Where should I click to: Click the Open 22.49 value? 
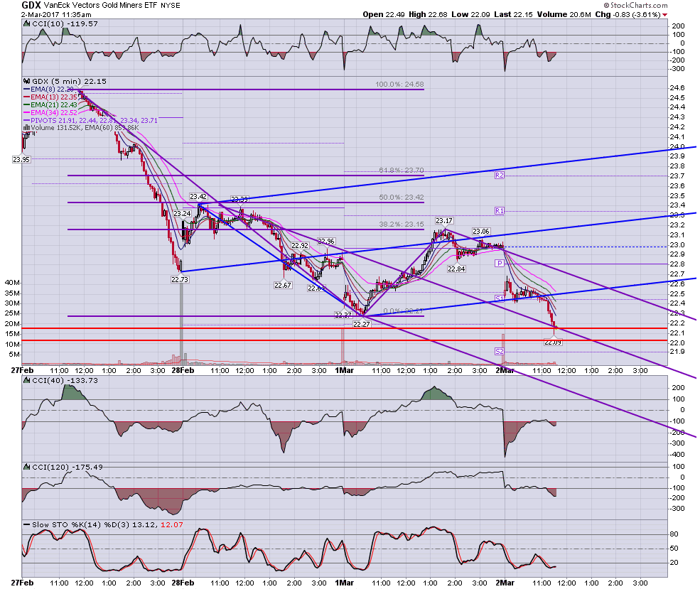384,14
